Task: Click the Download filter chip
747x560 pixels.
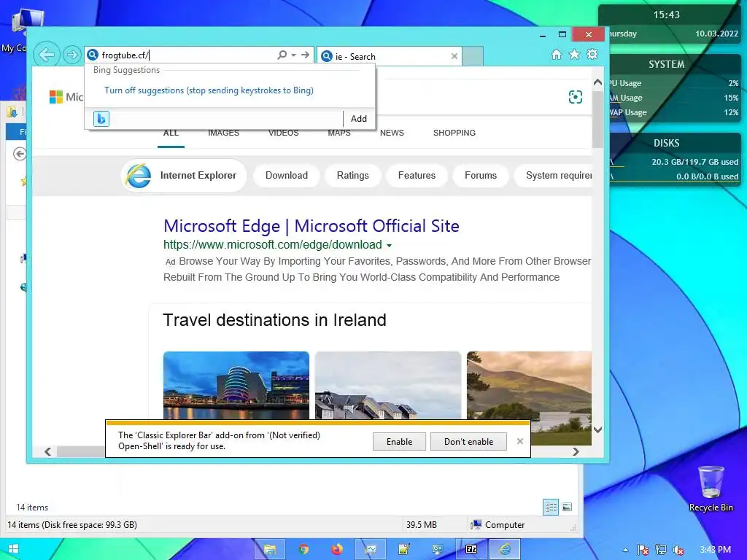Action: (x=286, y=176)
